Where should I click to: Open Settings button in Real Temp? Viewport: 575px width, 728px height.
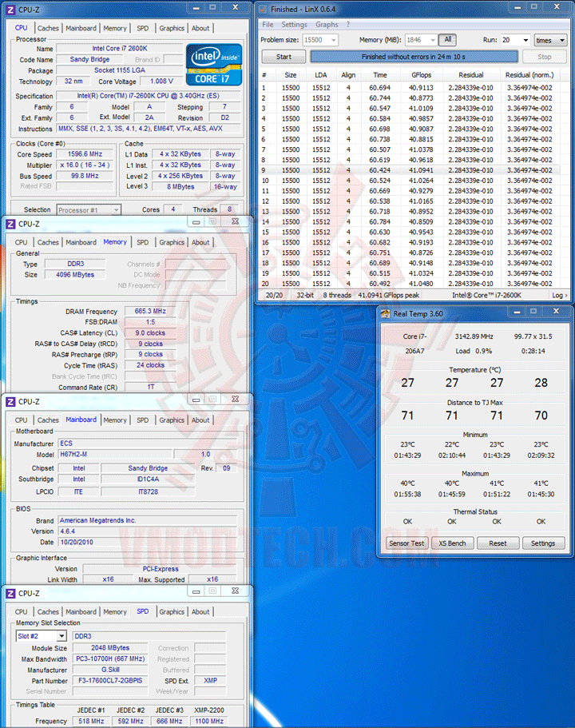[543, 543]
